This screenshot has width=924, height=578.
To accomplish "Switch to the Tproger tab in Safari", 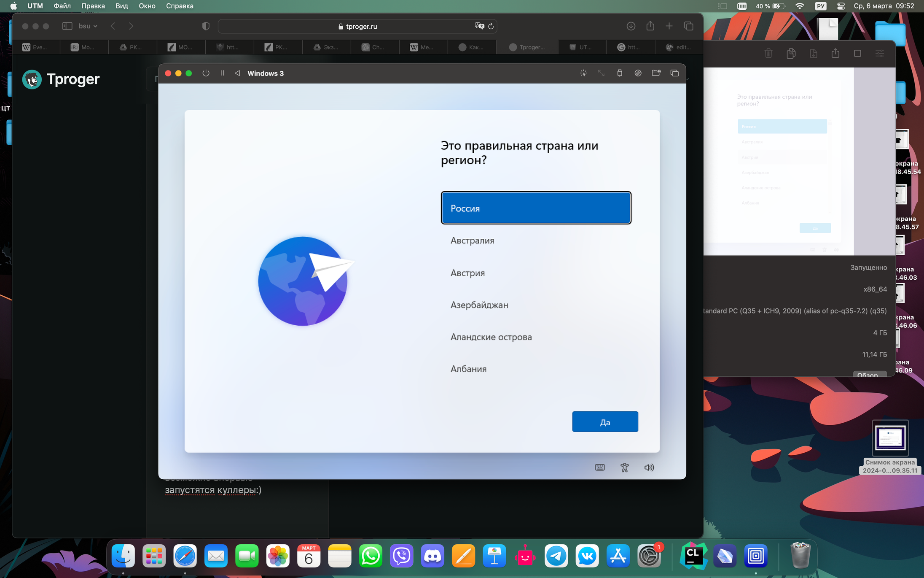I will [527, 47].
